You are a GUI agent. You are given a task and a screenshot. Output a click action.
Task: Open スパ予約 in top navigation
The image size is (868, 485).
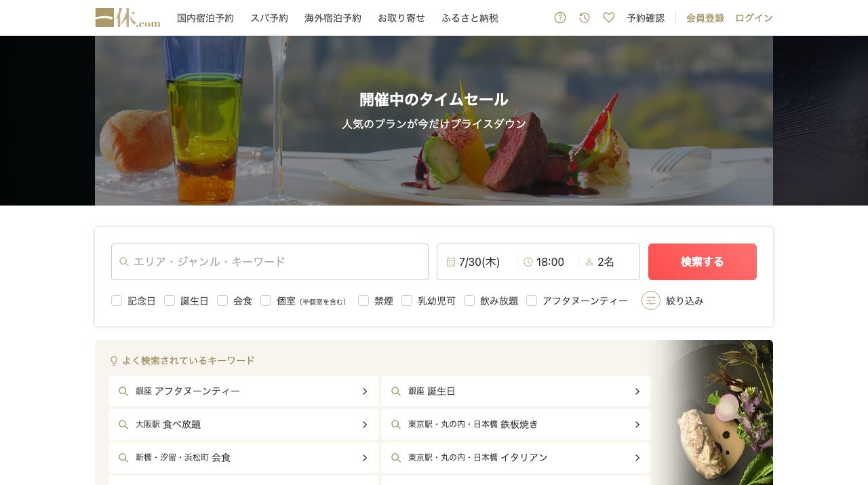coord(269,18)
